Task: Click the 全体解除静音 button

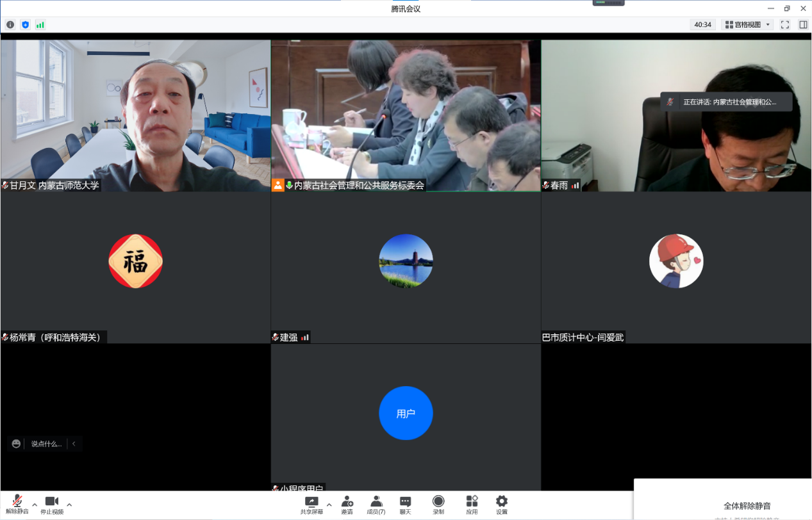Action: point(747,506)
